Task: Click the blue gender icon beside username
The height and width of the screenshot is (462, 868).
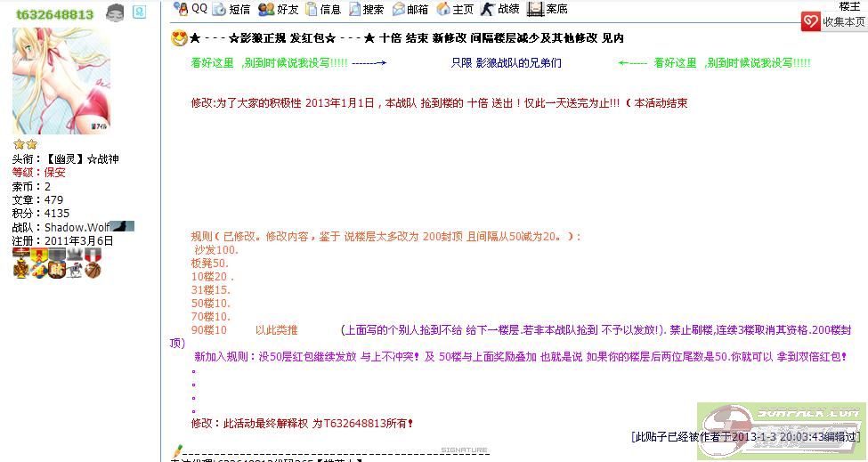Action: pyautogui.click(x=139, y=12)
